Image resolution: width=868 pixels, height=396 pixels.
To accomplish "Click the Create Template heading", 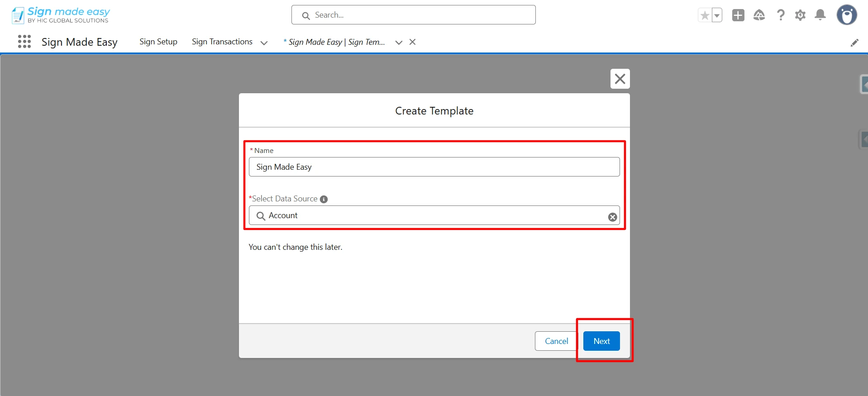I will click(434, 111).
